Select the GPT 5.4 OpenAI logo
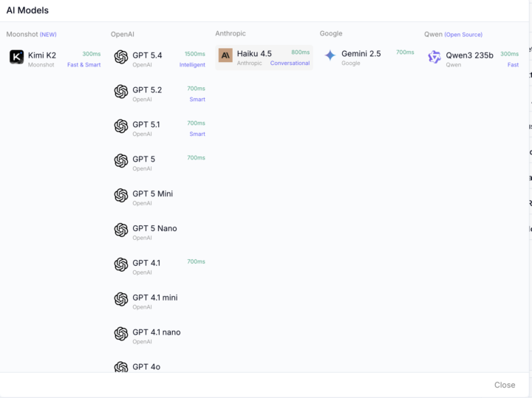 click(x=121, y=57)
